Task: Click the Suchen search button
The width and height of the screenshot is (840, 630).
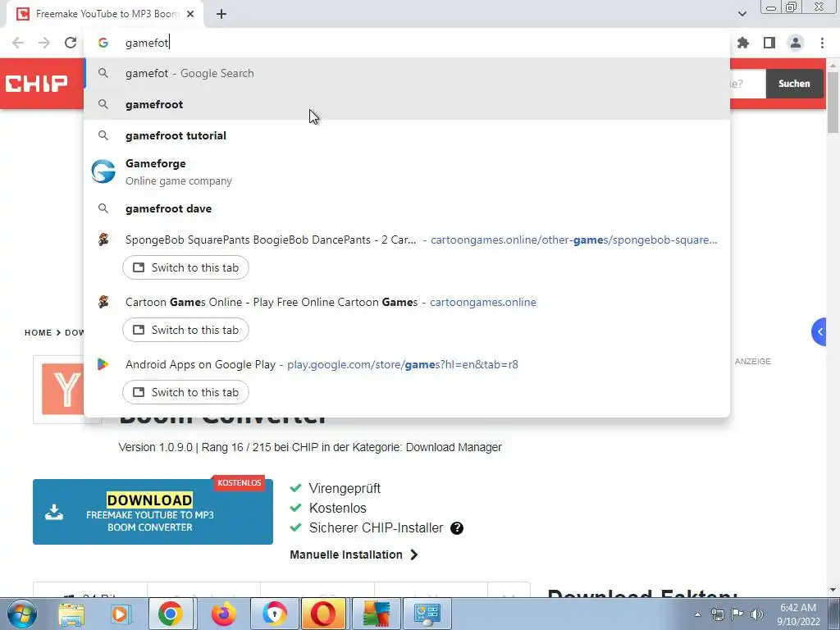Action: tap(794, 84)
